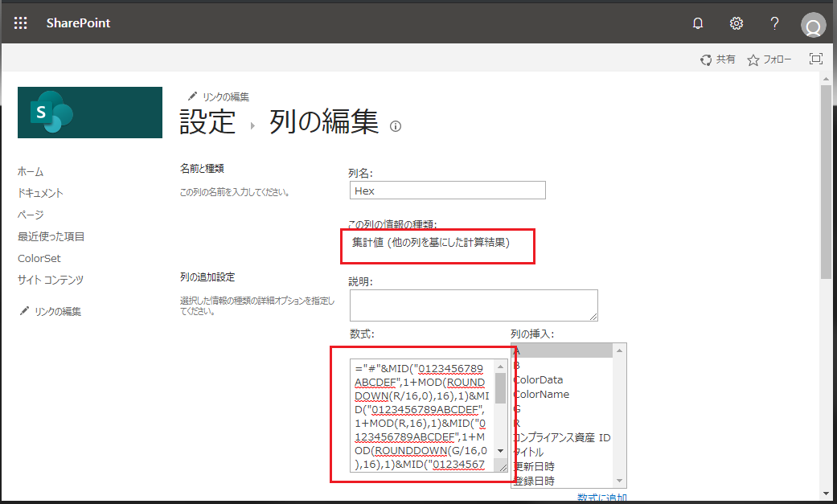837x504 pixels.
Task: Click the 共有 share button
Action: 718,59
